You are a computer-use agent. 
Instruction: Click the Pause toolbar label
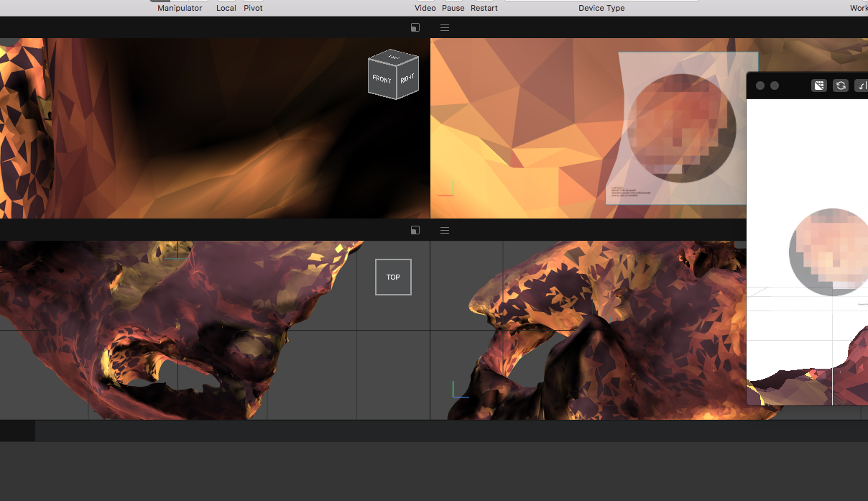pyautogui.click(x=453, y=8)
